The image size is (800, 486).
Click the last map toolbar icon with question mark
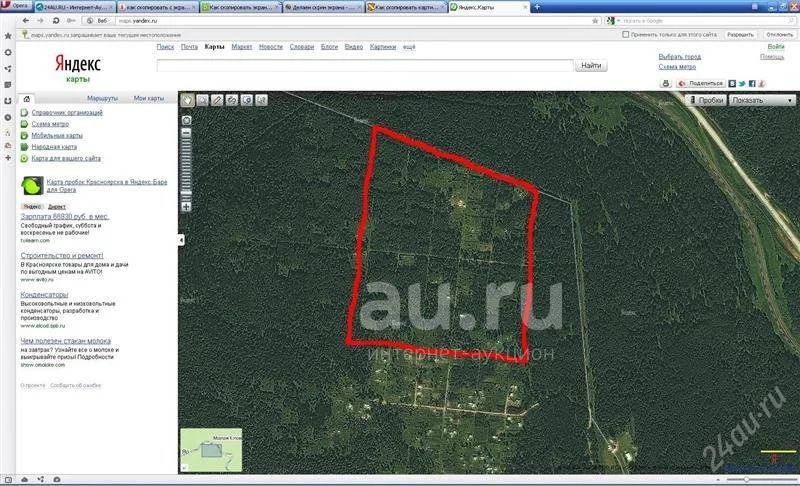click(262, 100)
